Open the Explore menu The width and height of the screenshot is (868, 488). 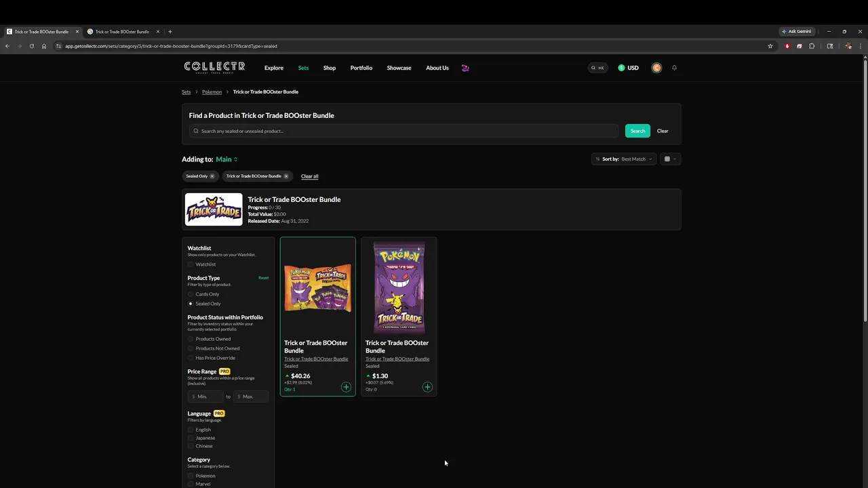[274, 68]
